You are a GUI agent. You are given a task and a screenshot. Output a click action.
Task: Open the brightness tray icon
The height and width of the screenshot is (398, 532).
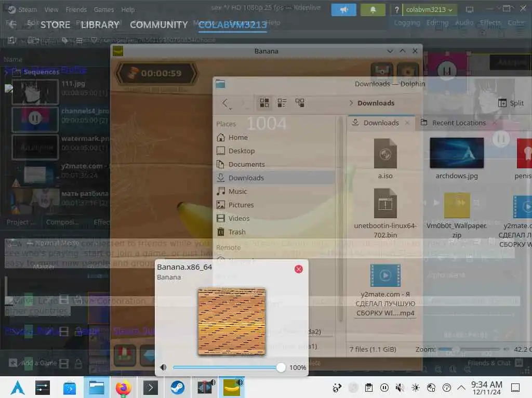(x=416, y=388)
